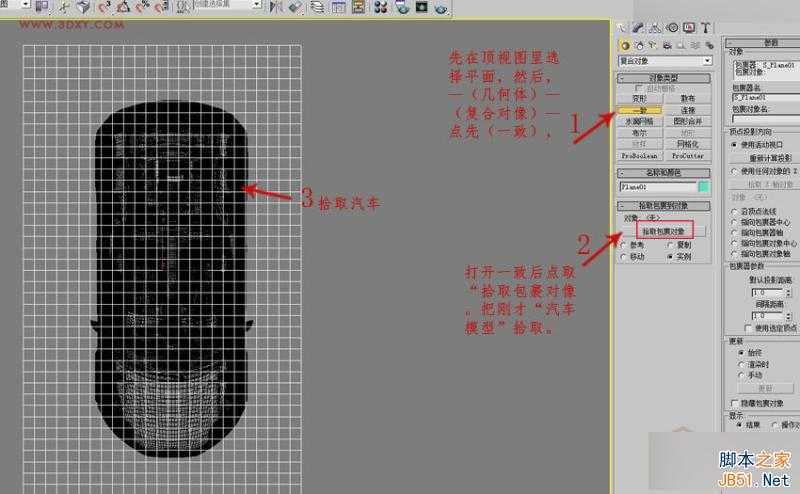Select the Lights category icon
Image resolution: width=800 pixels, height=494 pixels.
(653, 45)
